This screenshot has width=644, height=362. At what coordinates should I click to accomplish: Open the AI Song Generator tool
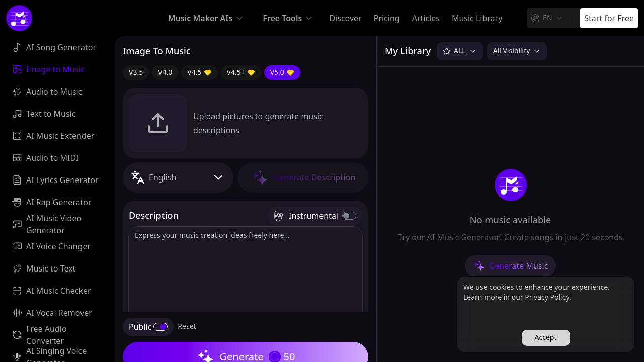click(x=60, y=47)
